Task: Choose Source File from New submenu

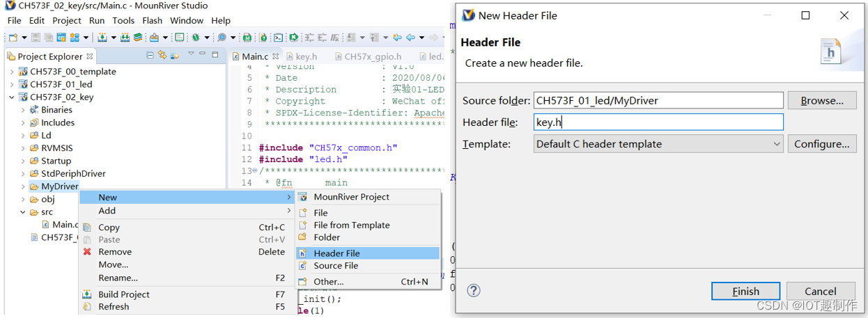Action: pos(369,266)
